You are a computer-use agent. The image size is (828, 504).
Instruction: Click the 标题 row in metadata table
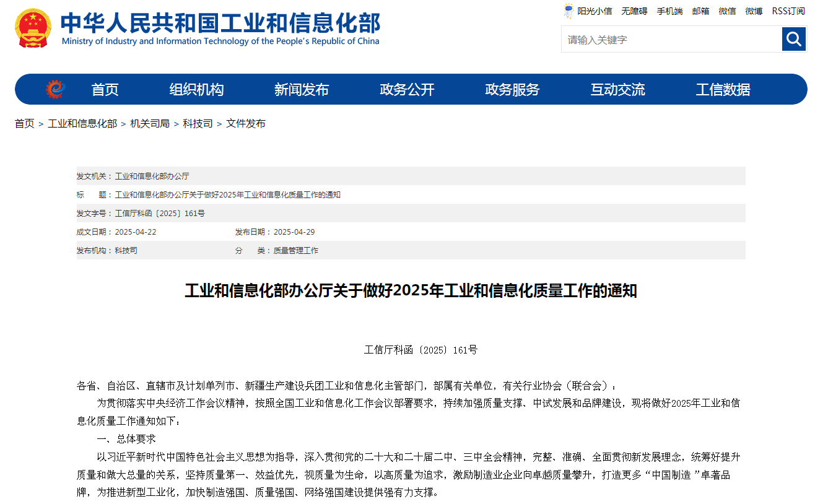coord(411,194)
